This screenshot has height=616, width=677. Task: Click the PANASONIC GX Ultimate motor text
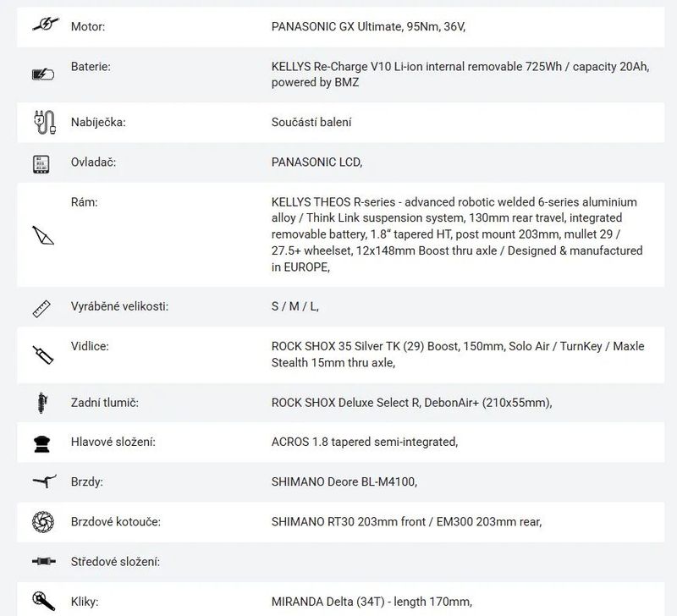tap(368, 26)
